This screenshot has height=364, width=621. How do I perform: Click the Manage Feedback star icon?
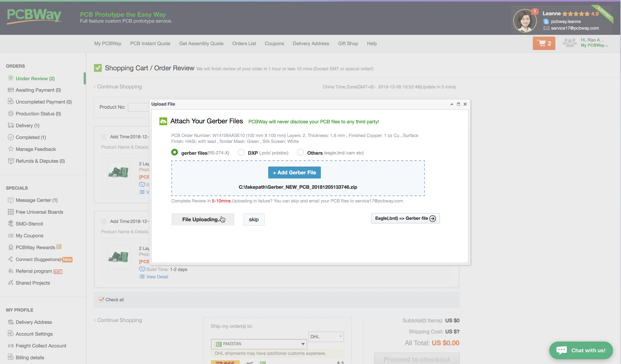(11, 149)
